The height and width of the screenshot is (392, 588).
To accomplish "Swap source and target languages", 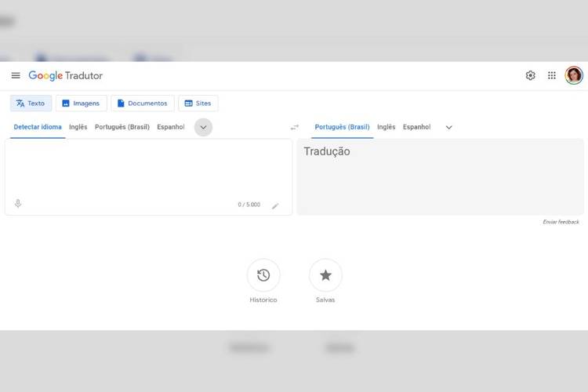I will pos(295,127).
